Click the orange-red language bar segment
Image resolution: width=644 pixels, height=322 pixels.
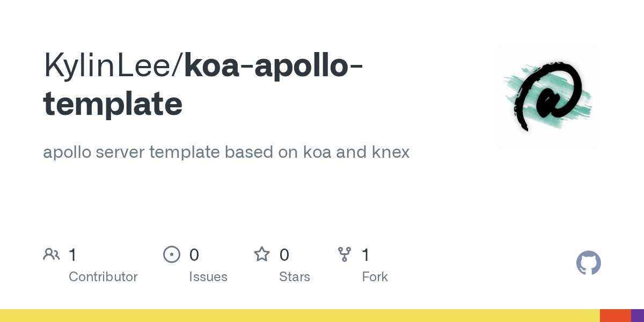pyautogui.click(x=615, y=316)
